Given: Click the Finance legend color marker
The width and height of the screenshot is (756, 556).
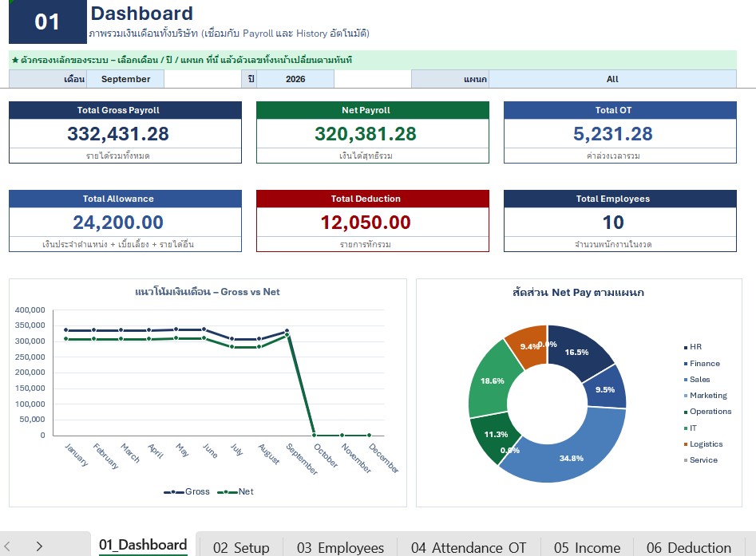Looking at the screenshot, I should click(686, 364).
